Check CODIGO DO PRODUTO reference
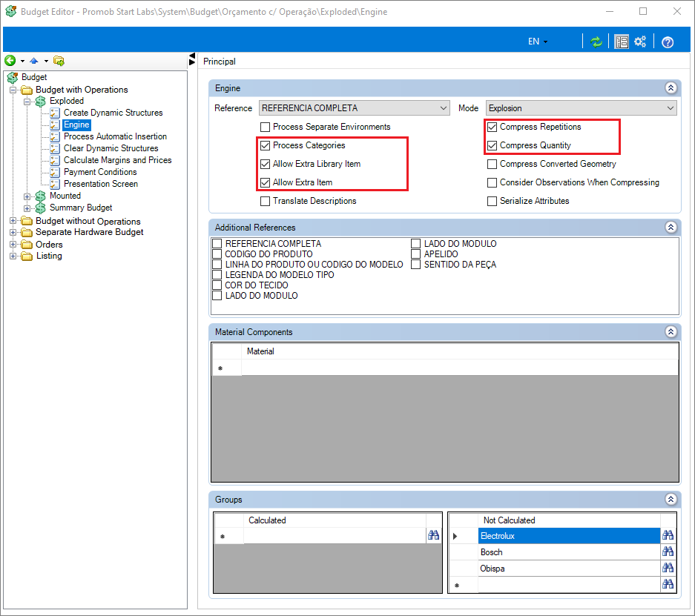 coord(217,254)
